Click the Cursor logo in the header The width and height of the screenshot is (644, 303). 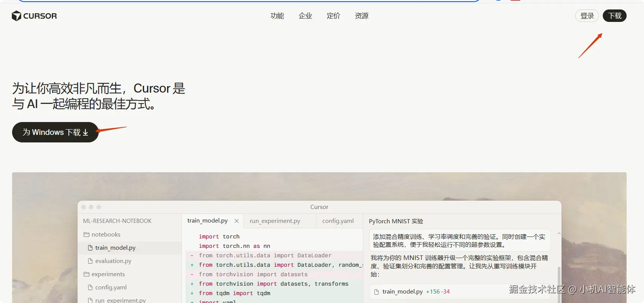click(34, 16)
